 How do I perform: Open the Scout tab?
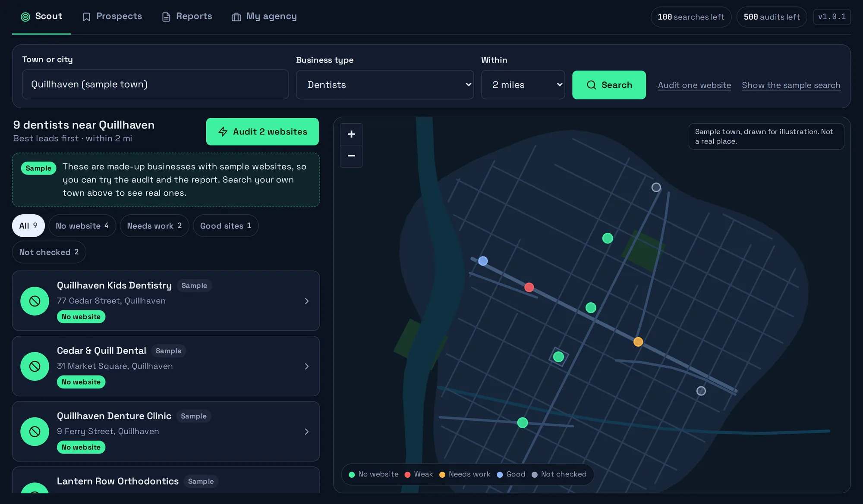[x=41, y=16]
